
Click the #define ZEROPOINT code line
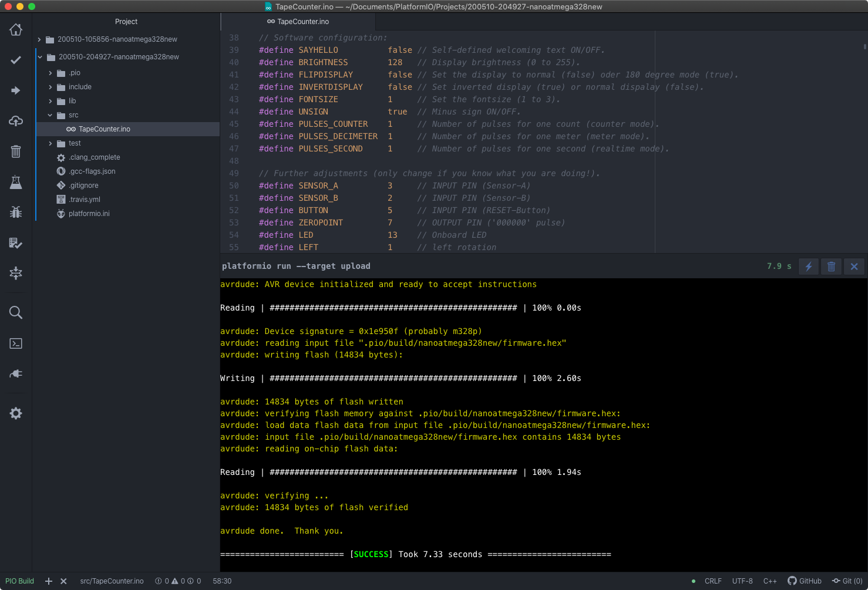pyautogui.click(x=412, y=222)
